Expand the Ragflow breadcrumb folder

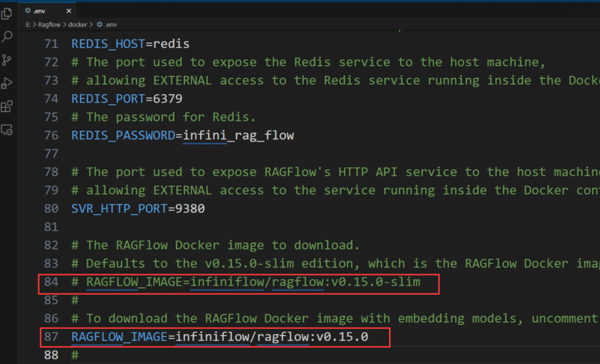point(49,25)
